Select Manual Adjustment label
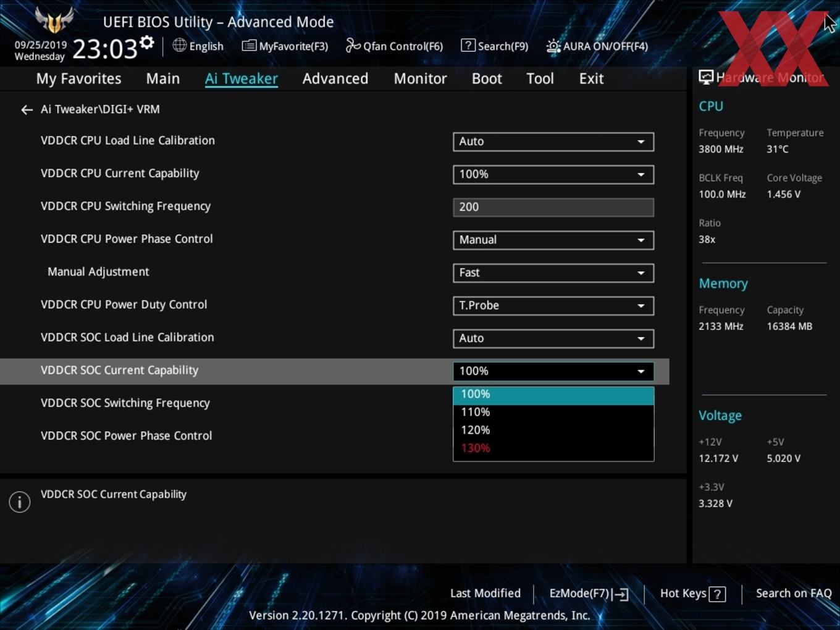This screenshot has width=840, height=630. [x=98, y=272]
